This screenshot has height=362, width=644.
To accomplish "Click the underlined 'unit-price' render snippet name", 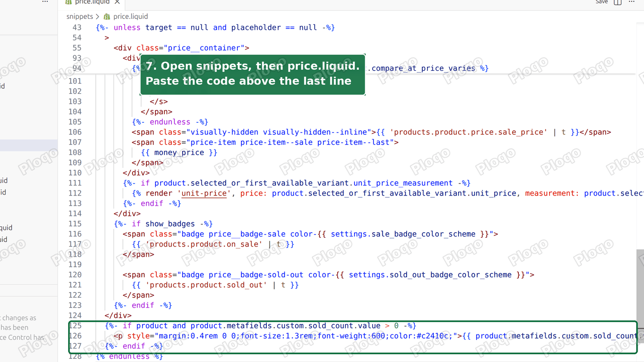I will tap(204, 193).
